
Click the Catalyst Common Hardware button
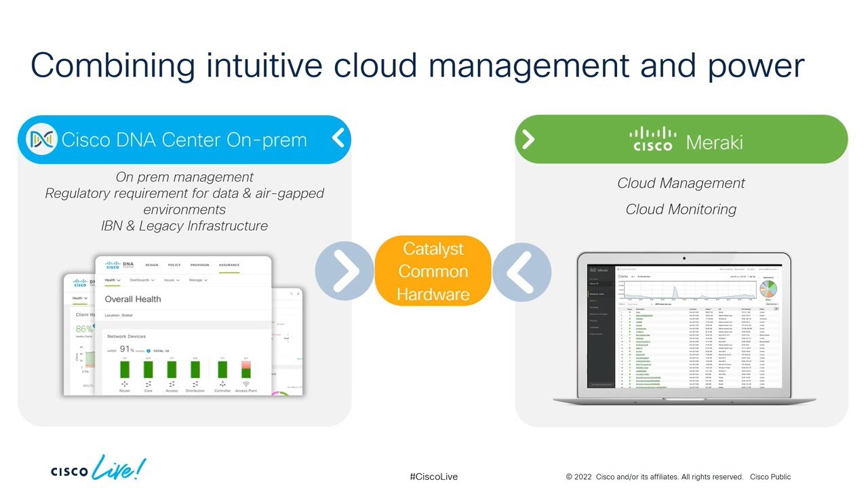(433, 271)
